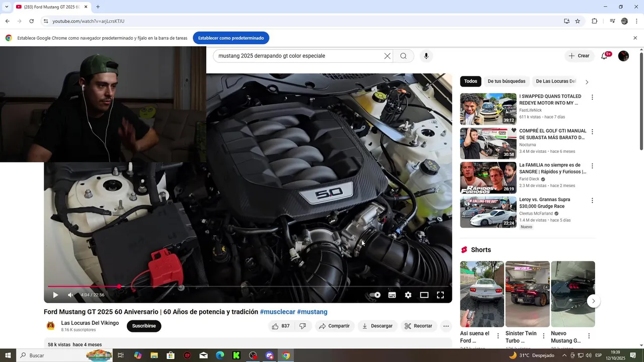Open La FAMILIA no siempre es de SANGRE title
This screenshot has width=644, height=362.
coord(552,168)
